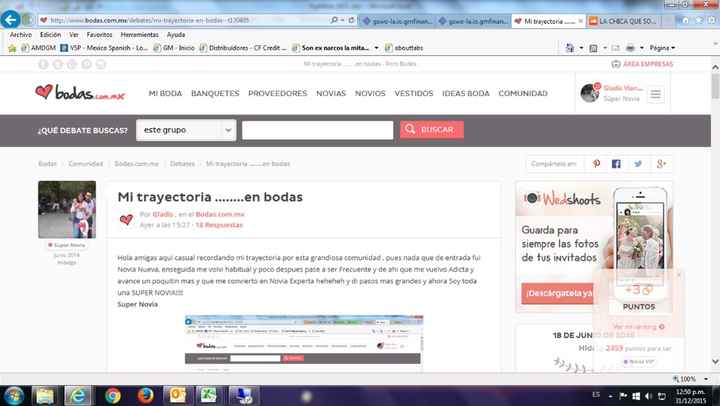Share the debate via Google Plus icon

661,164
